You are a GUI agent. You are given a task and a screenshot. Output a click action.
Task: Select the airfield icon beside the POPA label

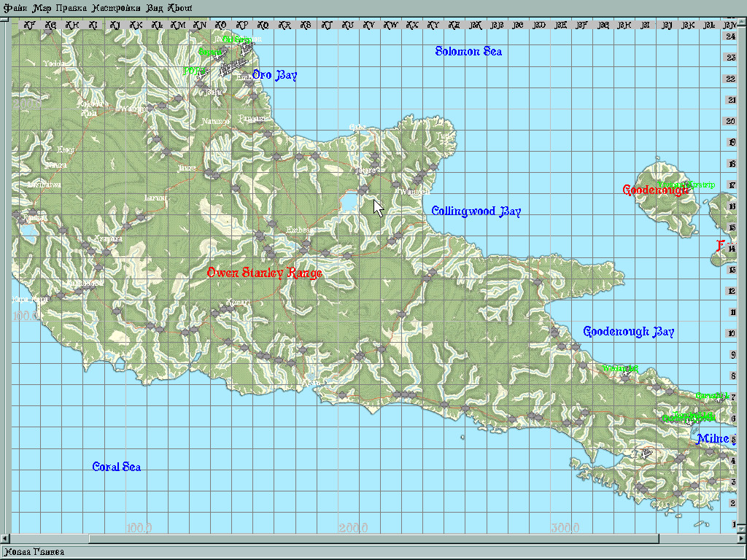click(x=204, y=74)
